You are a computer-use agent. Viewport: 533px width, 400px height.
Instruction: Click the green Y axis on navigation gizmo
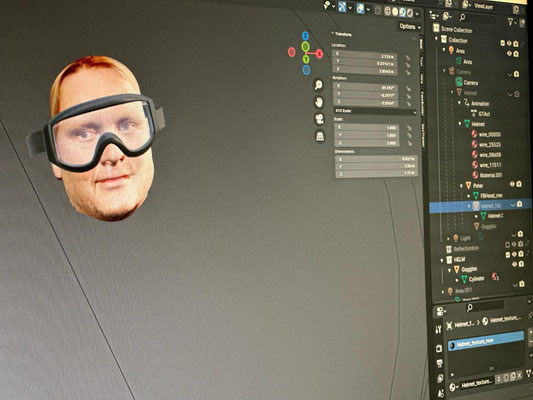coord(306,59)
